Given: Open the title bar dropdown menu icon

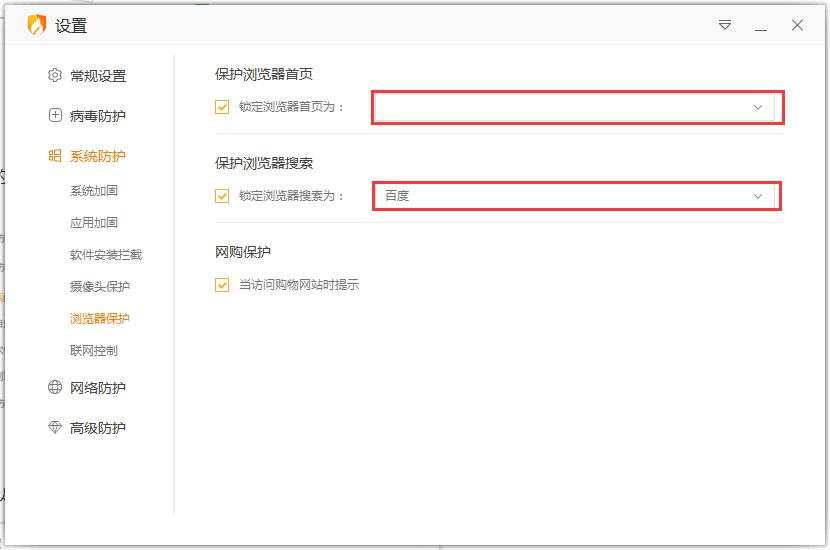Looking at the screenshot, I should pyautogui.click(x=725, y=26).
